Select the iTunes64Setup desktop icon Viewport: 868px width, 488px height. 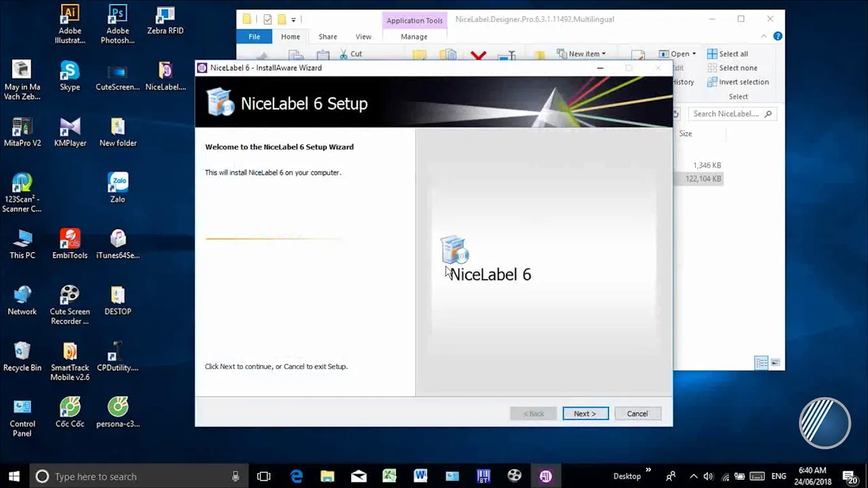[x=118, y=245]
